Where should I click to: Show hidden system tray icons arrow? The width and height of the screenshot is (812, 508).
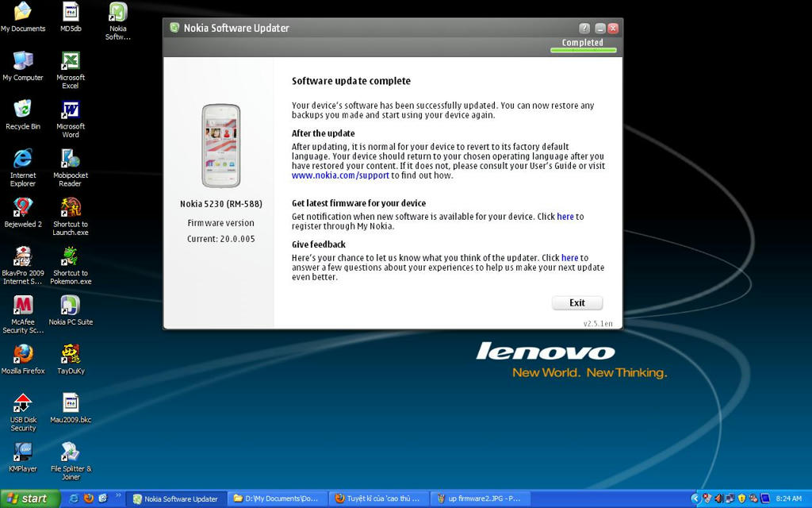(x=695, y=498)
